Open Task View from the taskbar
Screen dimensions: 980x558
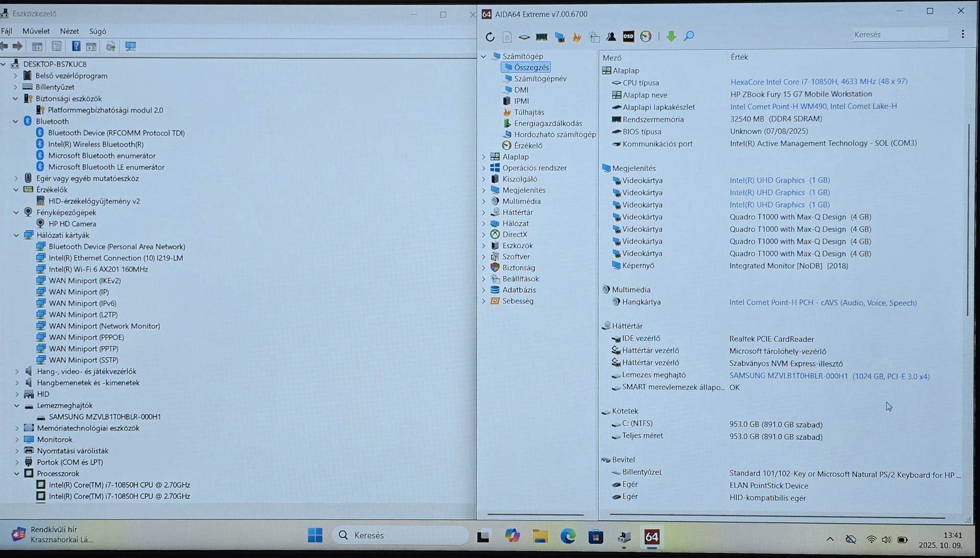click(483, 537)
